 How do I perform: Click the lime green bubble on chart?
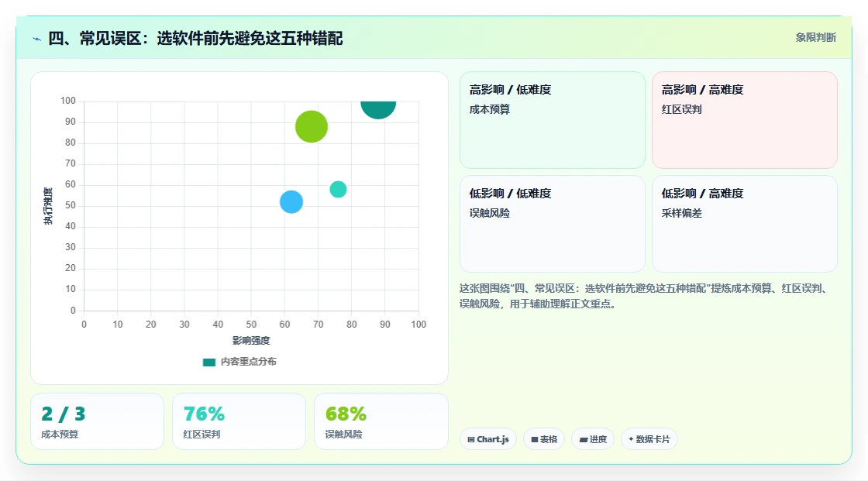[312, 127]
